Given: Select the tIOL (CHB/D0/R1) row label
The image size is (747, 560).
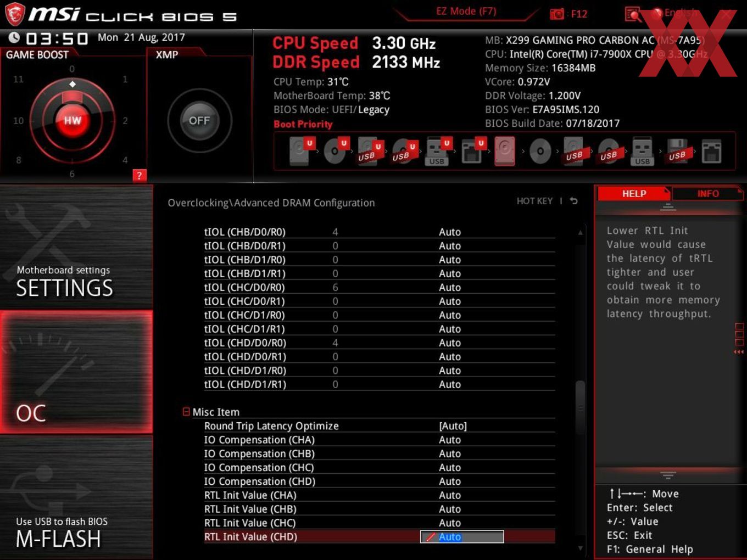Looking at the screenshot, I should click(244, 245).
